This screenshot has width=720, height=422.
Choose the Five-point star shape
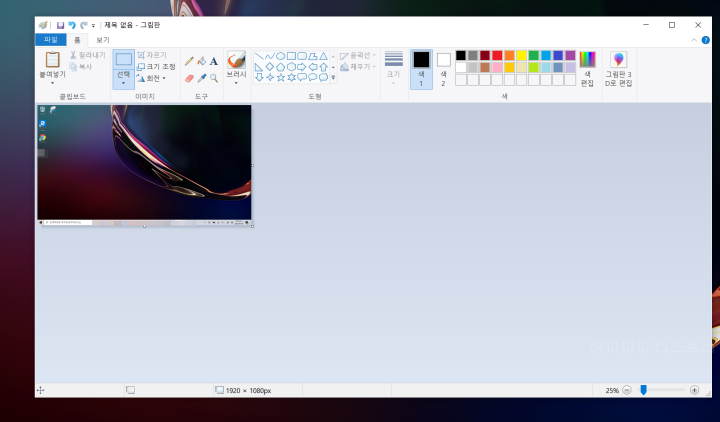tap(280, 78)
